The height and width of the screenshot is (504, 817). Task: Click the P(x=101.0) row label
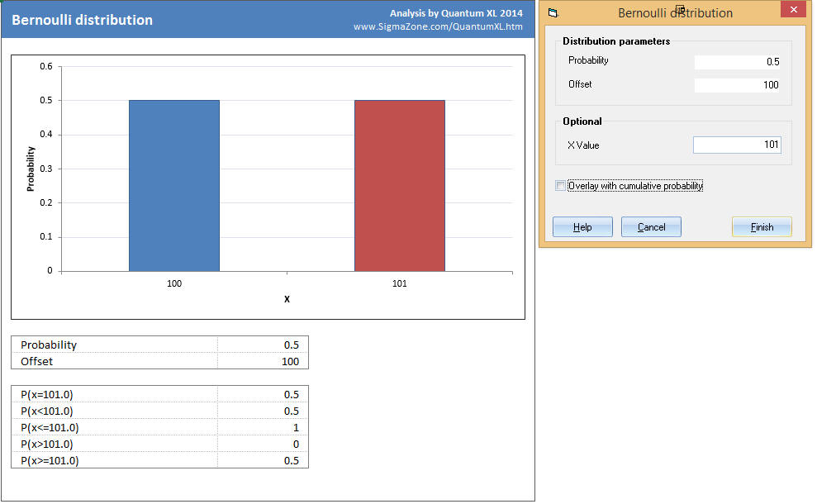(53, 394)
